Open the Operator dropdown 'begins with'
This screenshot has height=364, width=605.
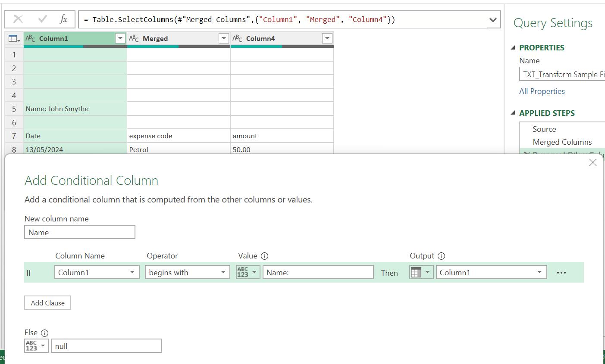pyautogui.click(x=187, y=272)
